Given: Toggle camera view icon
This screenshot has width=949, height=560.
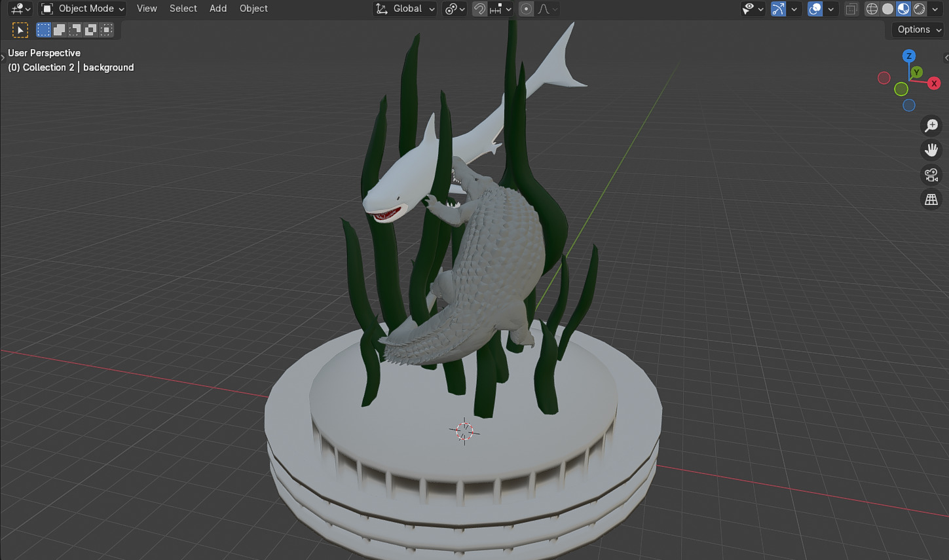Looking at the screenshot, I should pos(931,175).
